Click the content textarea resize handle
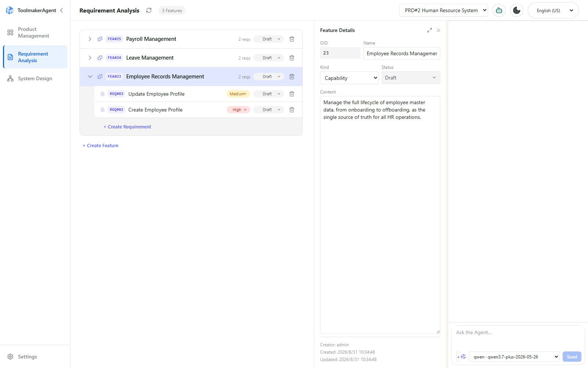The width and height of the screenshot is (588, 368). tap(438, 332)
